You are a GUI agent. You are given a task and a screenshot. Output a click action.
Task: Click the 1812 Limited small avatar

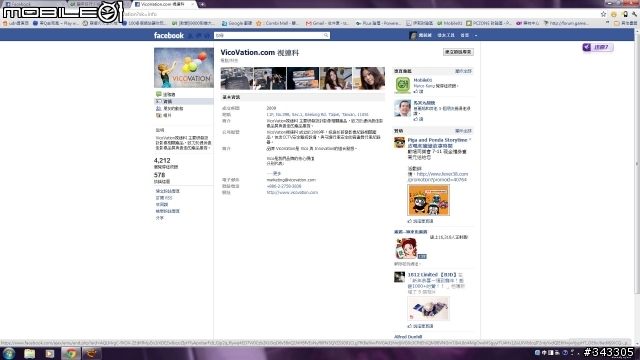coord(399,277)
